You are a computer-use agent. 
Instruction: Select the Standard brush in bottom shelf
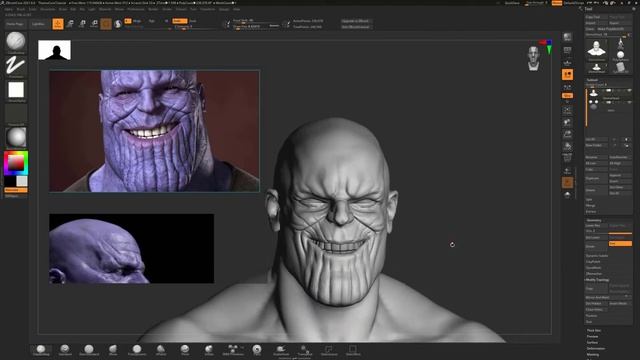[65, 350]
